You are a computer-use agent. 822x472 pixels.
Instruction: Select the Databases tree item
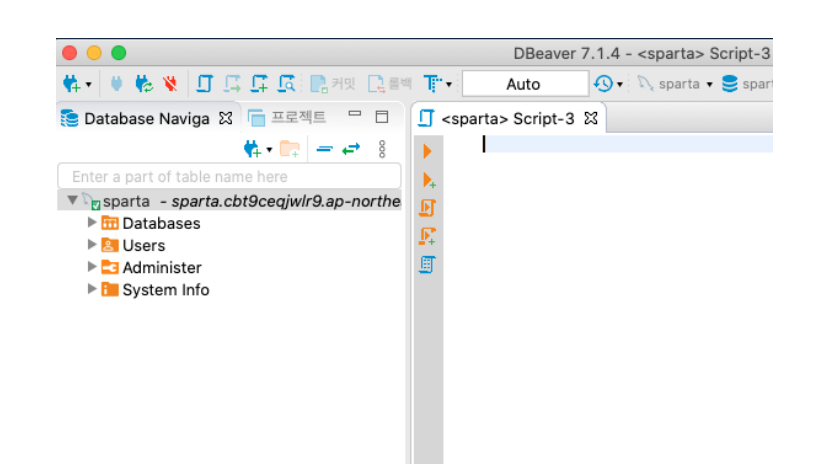click(151, 223)
